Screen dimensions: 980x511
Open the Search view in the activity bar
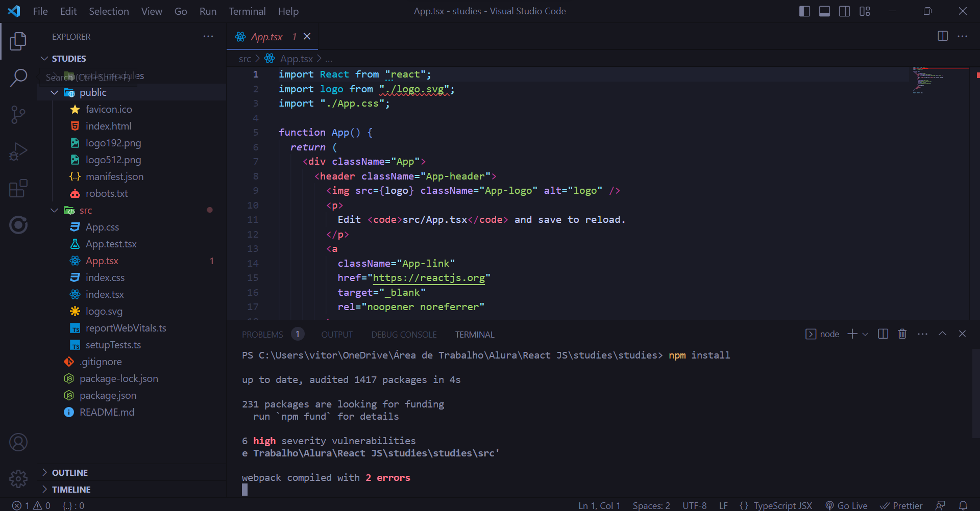[18, 78]
